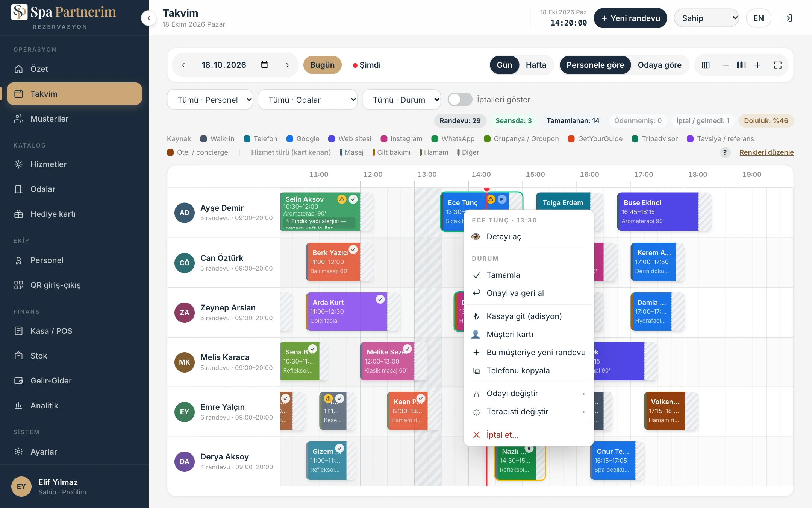Zoom out timeline with minus icon
Image resolution: width=812 pixels, height=508 pixels.
click(x=726, y=65)
